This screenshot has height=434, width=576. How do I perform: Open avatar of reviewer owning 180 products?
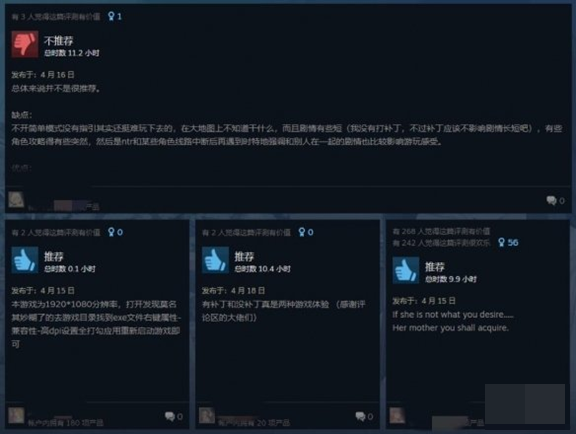16,415
